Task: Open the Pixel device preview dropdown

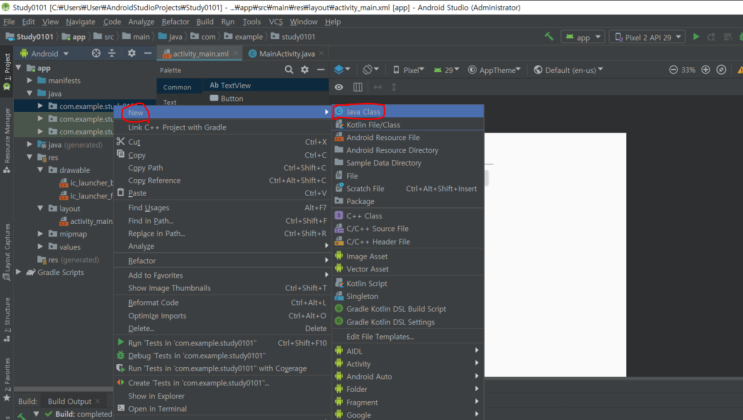Action: (x=408, y=70)
